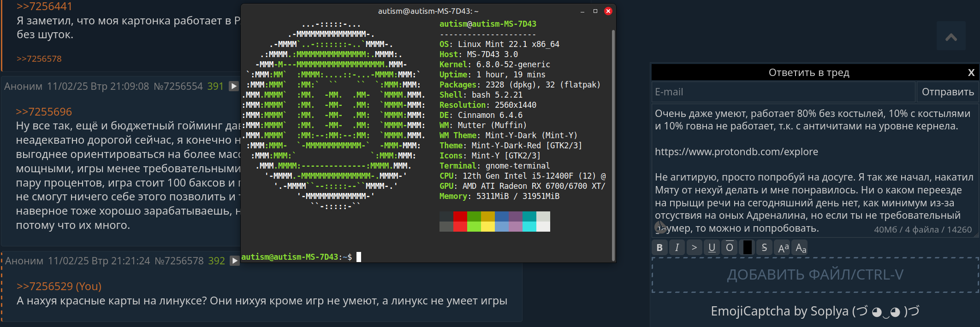This screenshot has width=980, height=327.
Task: Follow quoted link >>7256529 (You)
Action: [x=59, y=286]
